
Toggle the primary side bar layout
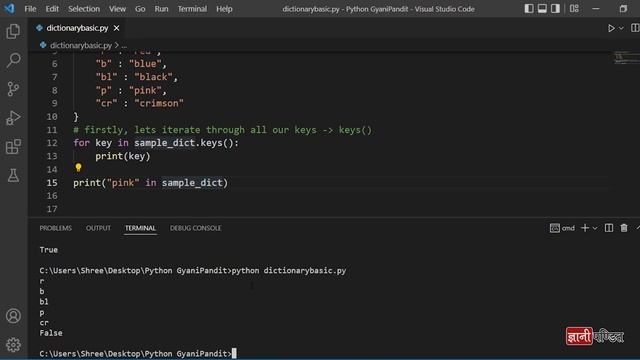coord(529,9)
